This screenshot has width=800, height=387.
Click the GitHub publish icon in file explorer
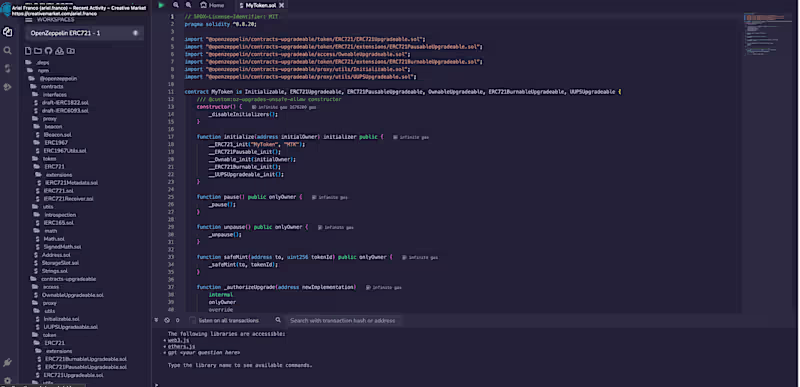[48, 51]
